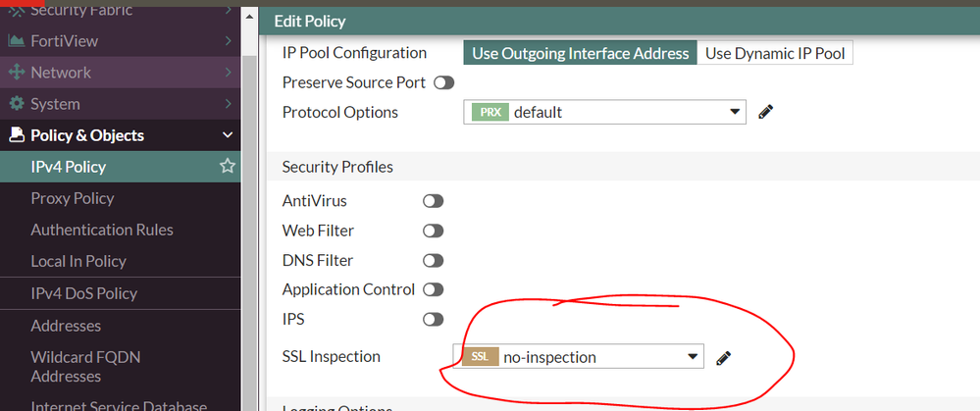Click the Policy & Objects icon
980x411 pixels.
point(16,135)
